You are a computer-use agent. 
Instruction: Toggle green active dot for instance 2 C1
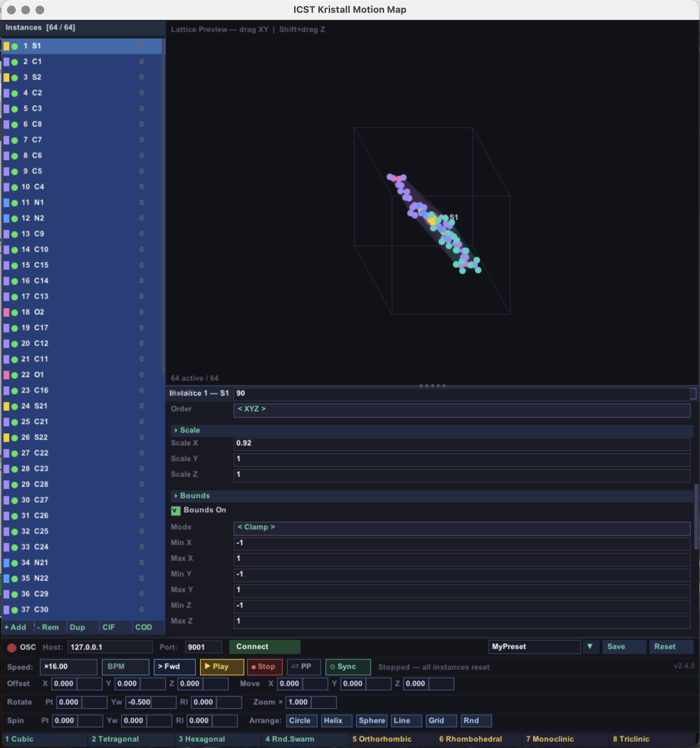(x=15, y=62)
